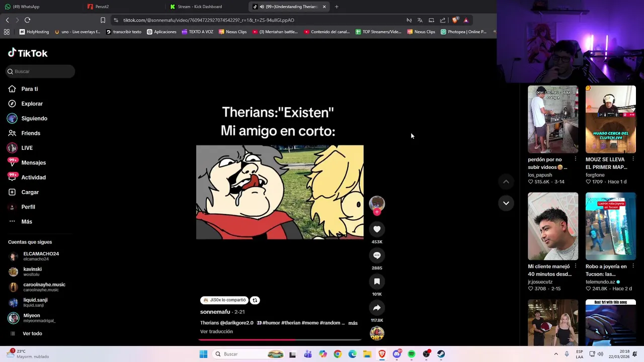Image resolution: width=644 pixels, height=362 pixels.
Task: Click the sonnemafu username
Action: click(x=215, y=312)
